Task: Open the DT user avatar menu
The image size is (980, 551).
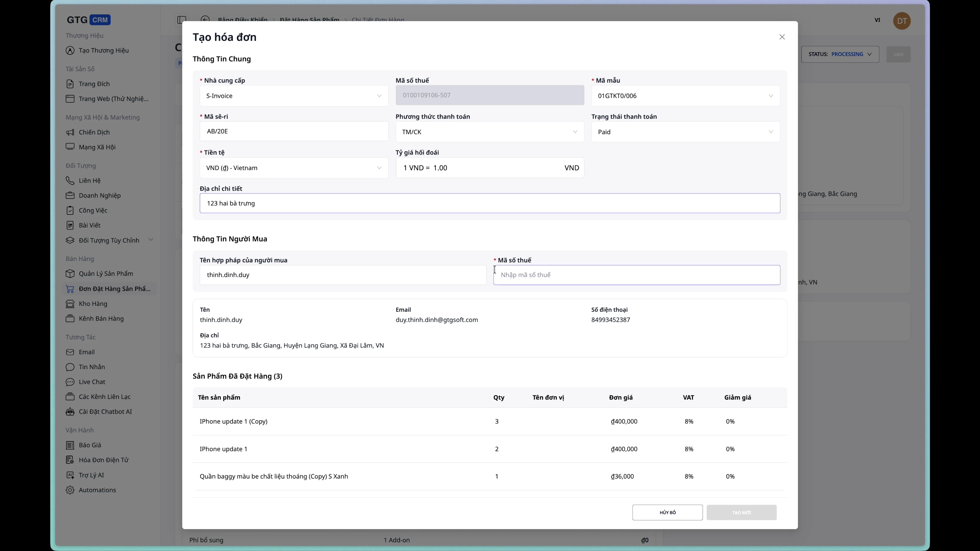Action: pyautogui.click(x=902, y=21)
